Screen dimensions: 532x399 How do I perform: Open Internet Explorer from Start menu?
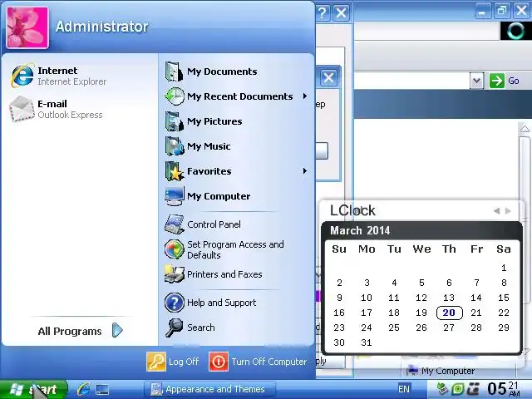58,76
